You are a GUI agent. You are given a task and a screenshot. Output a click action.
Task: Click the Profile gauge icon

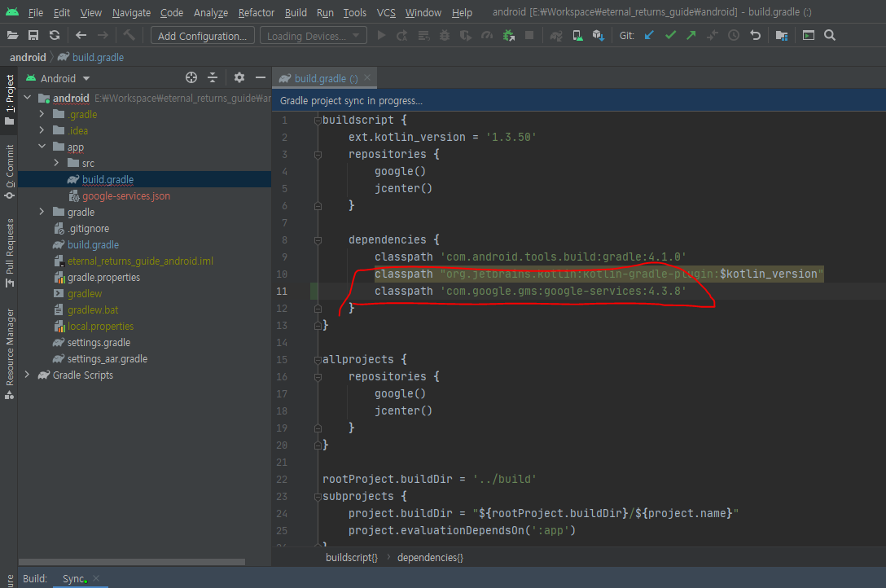coord(486,36)
